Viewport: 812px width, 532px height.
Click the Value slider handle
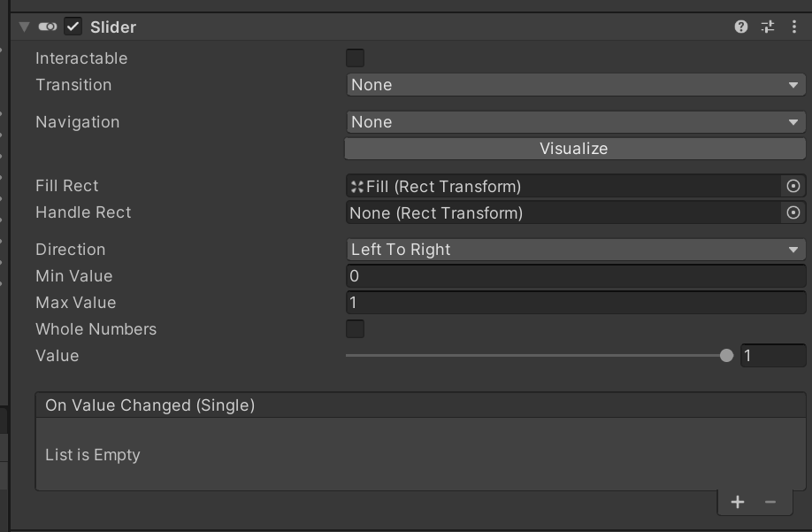tap(727, 355)
